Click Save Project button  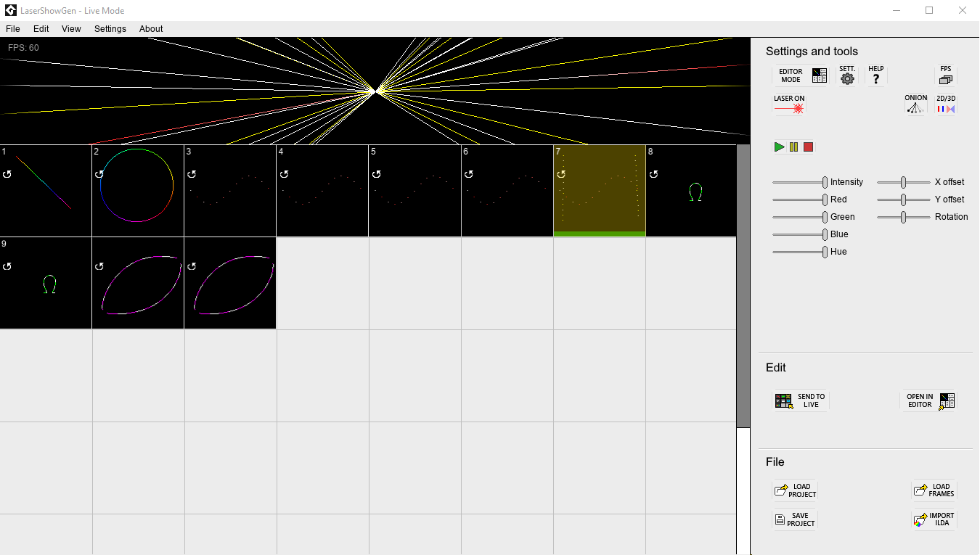[x=795, y=519]
